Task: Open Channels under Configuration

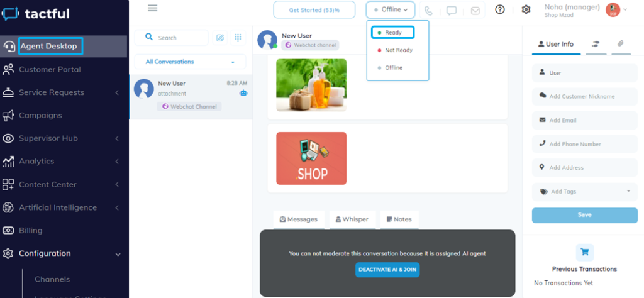Action: tap(52, 279)
